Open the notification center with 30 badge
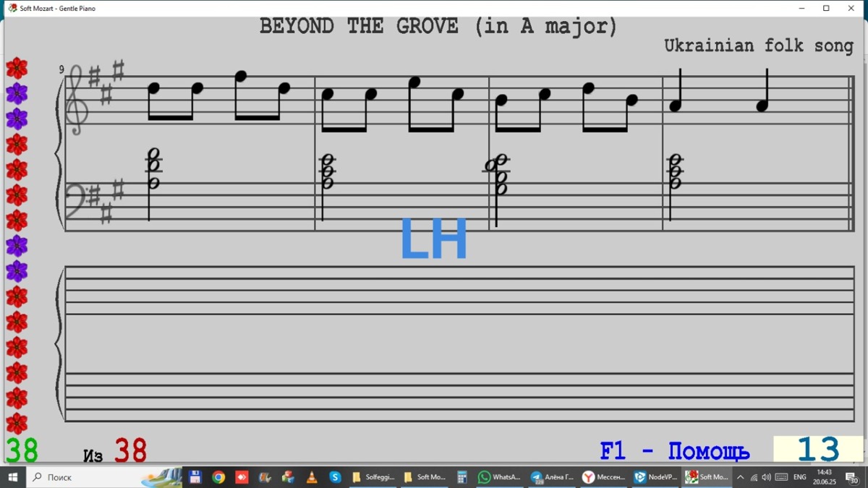The image size is (868, 488). coord(853,478)
